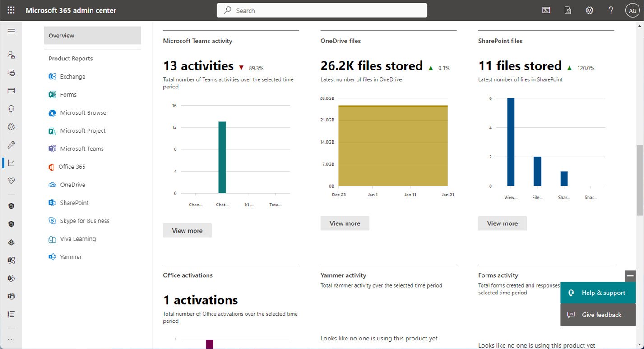Open Teams admin center rail icon
Viewport: 644px width, 349px height.
11,296
